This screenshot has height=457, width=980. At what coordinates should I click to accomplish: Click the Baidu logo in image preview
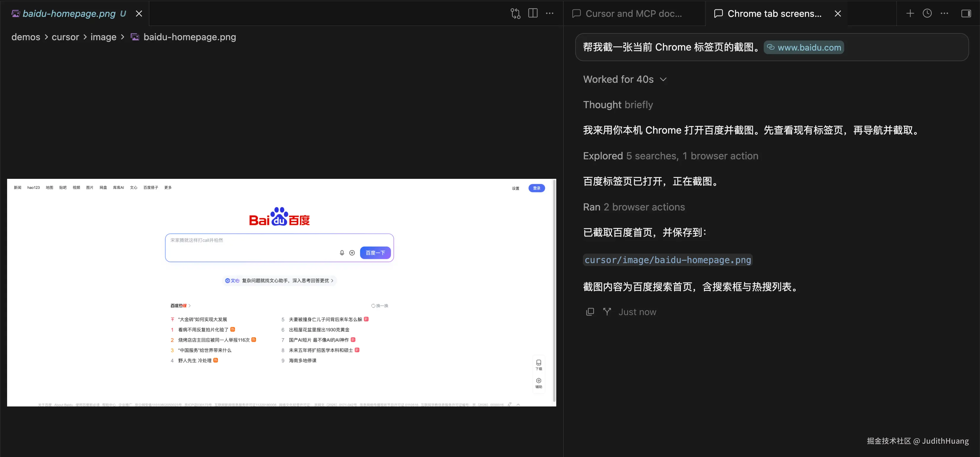[x=279, y=216]
